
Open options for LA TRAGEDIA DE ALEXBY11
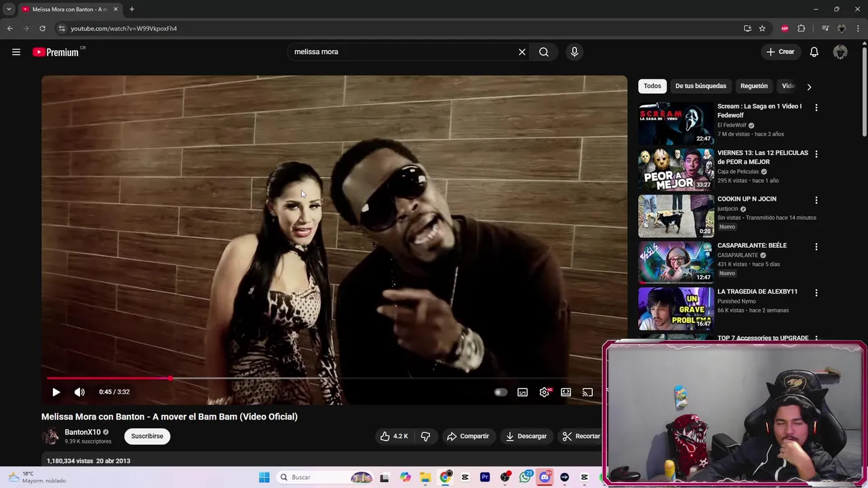click(816, 293)
